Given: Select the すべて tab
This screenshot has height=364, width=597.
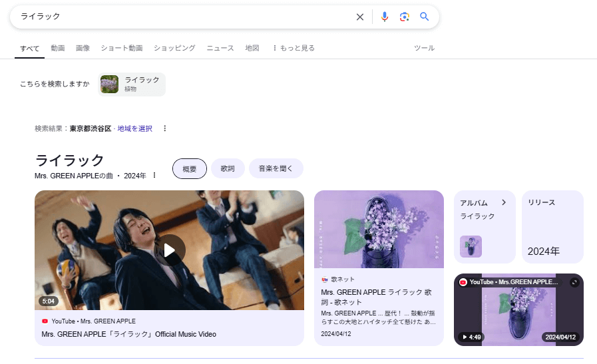Looking at the screenshot, I should [30, 49].
